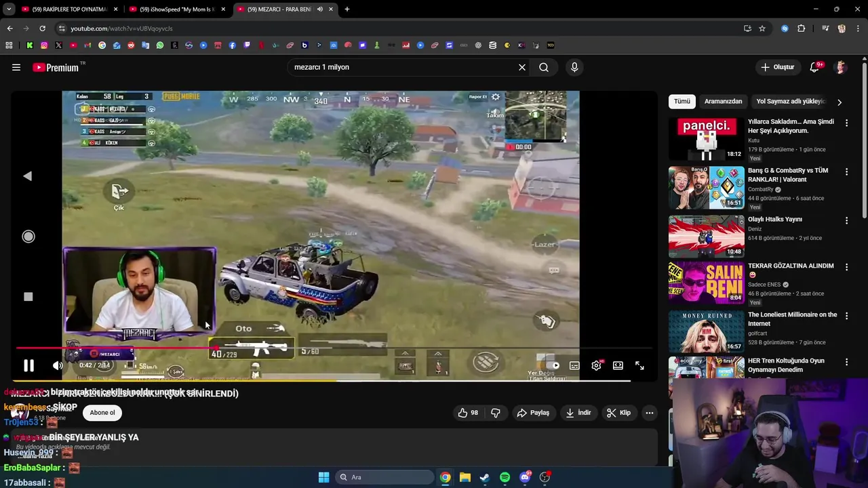Install app icon in address bar
This screenshot has width=868, height=488.
coord(747,28)
